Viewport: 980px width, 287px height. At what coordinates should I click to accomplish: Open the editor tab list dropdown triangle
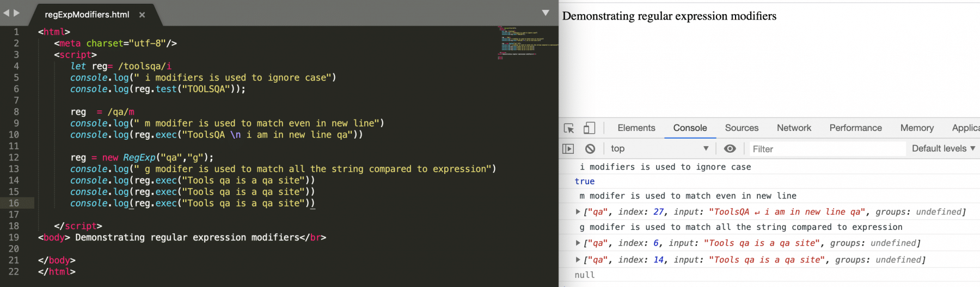546,13
